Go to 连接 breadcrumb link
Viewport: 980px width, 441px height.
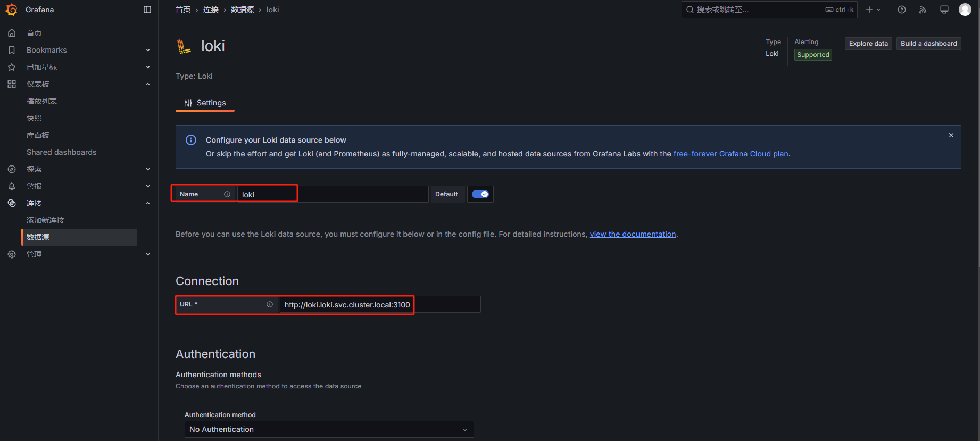[x=211, y=10]
